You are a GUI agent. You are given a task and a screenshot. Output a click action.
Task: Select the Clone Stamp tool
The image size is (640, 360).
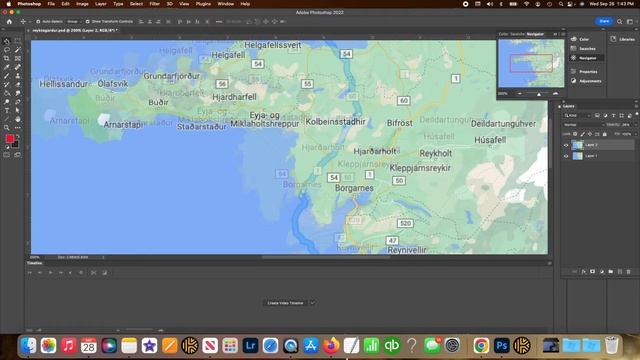tap(18, 76)
